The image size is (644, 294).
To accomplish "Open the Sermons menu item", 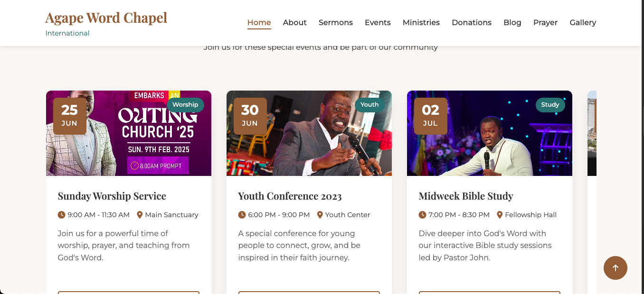I will pyautogui.click(x=335, y=22).
